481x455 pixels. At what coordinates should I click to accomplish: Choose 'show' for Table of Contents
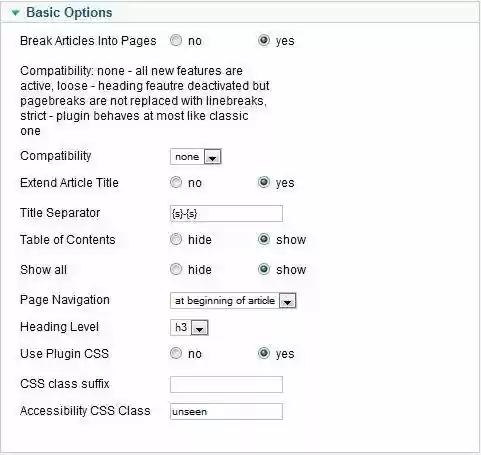(264, 239)
